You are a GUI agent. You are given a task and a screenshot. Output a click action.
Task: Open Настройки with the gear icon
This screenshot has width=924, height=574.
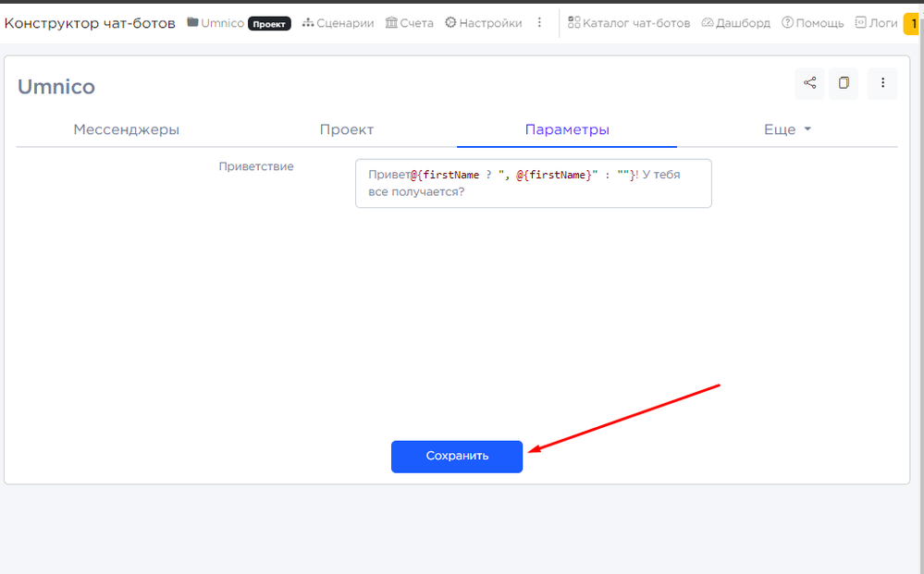click(x=483, y=23)
